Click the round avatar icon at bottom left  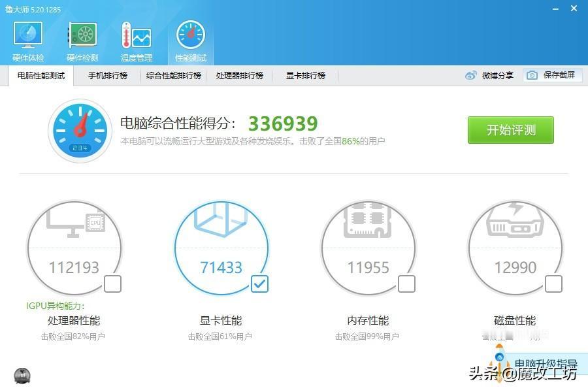click(22, 376)
